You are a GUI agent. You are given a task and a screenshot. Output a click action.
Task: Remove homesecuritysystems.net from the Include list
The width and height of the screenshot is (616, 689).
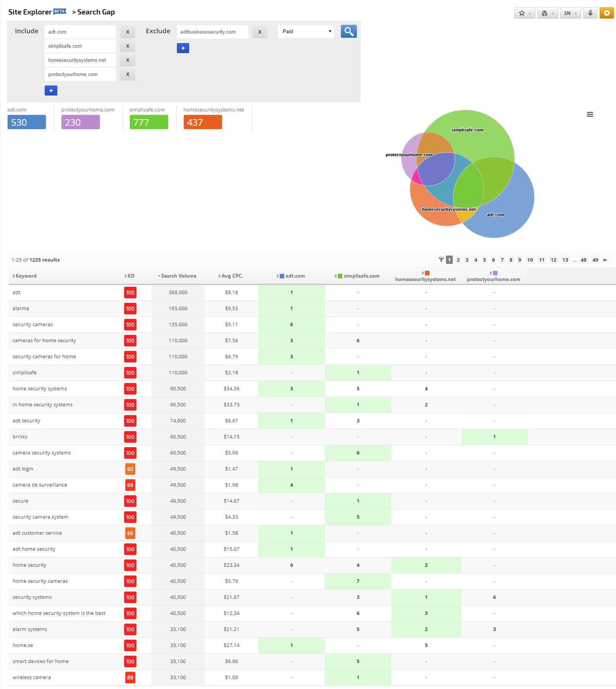(x=128, y=60)
